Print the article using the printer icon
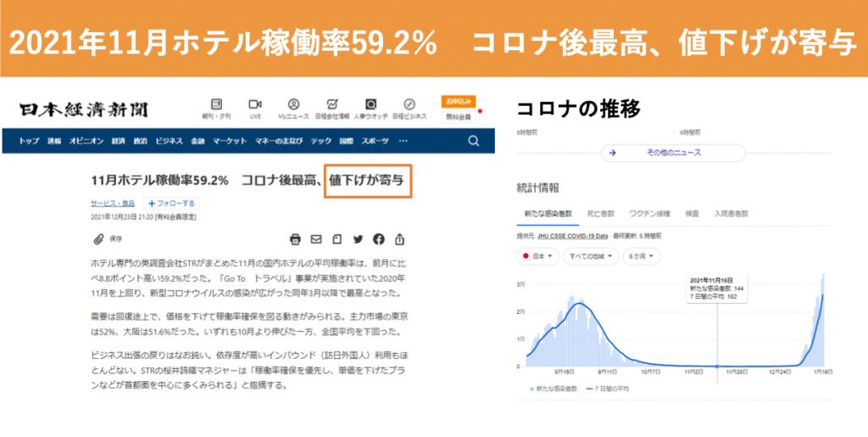The height and width of the screenshot is (437, 868). [295, 239]
